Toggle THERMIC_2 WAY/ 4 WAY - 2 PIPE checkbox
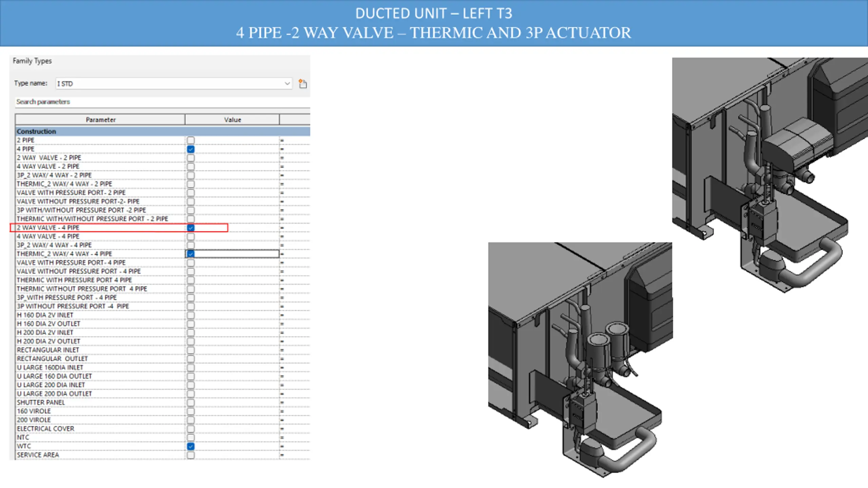 (191, 184)
